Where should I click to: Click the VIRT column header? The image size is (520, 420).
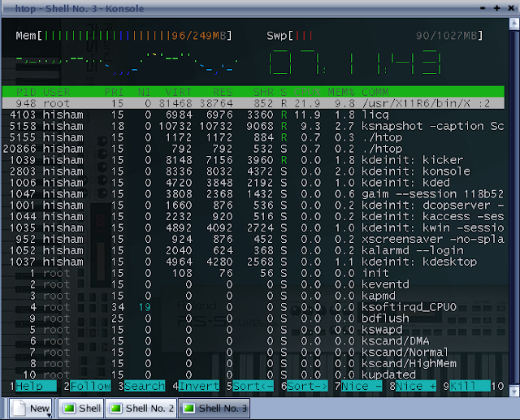click(179, 92)
